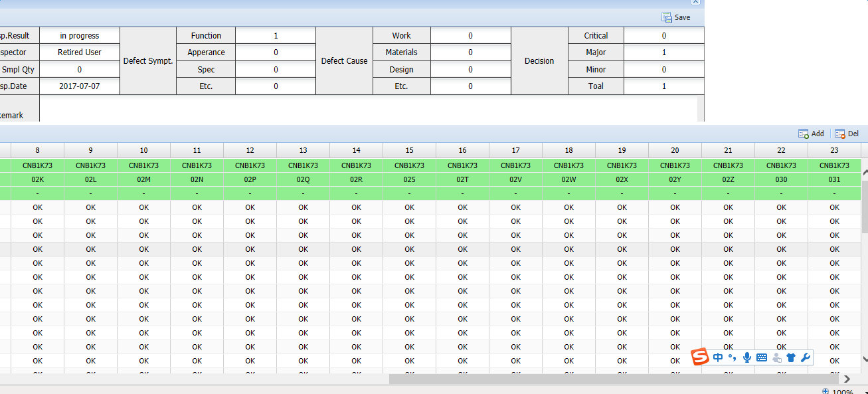
Task: Click the Del button above the grid
Action: pos(847,134)
